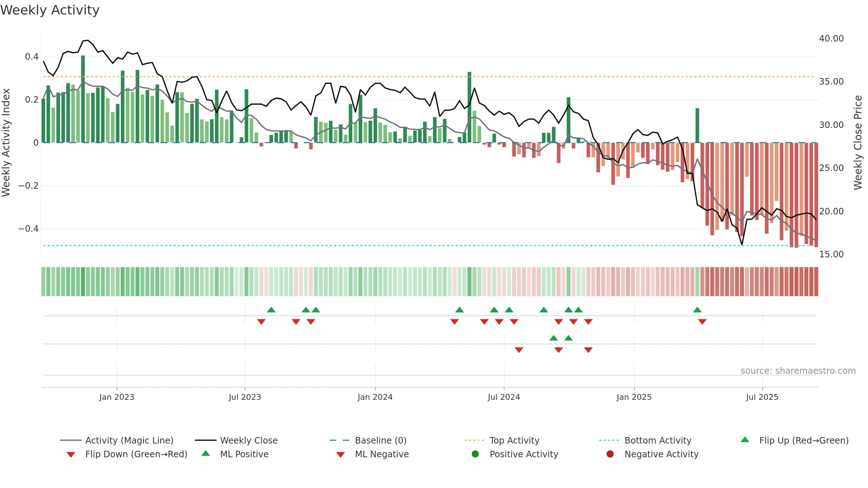Click the −0.4 activity index label
Screen dimensions: 868x488
pyautogui.click(x=29, y=229)
